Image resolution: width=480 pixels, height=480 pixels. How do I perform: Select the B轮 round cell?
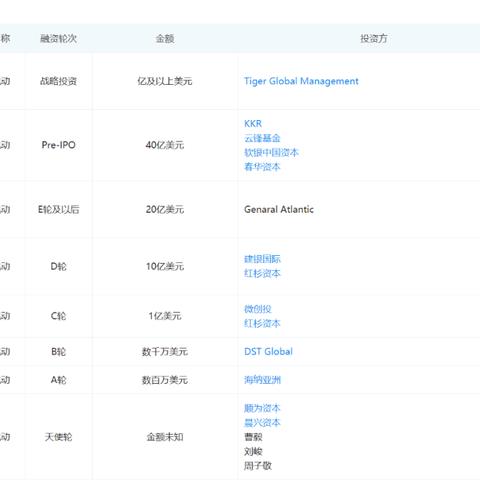tap(58, 351)
